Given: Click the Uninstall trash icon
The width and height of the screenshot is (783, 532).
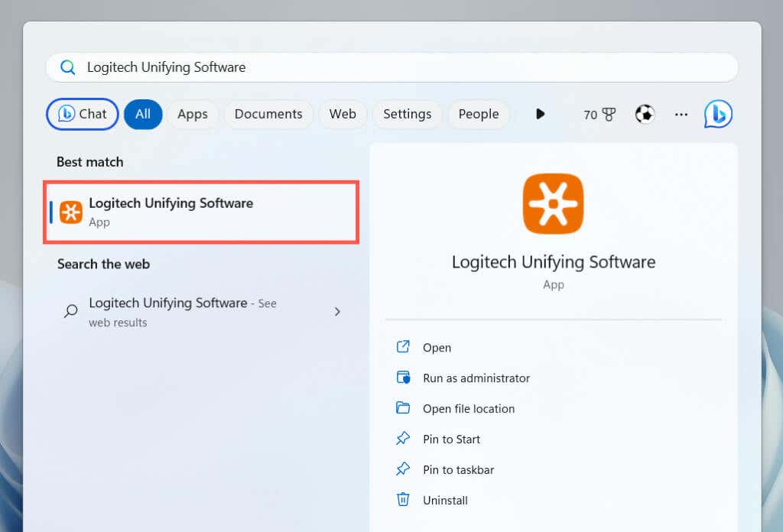Looking at the screenshot, I should coord(403,500).
